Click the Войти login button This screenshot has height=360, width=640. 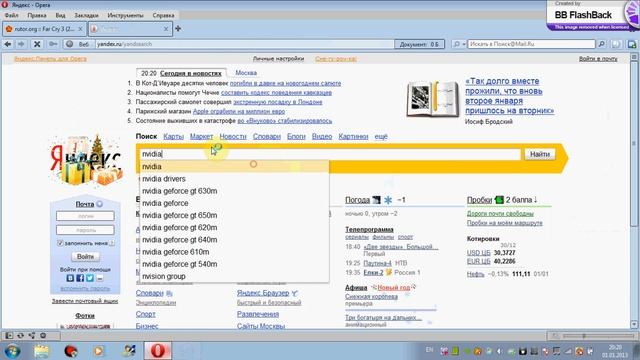[85, 257]
